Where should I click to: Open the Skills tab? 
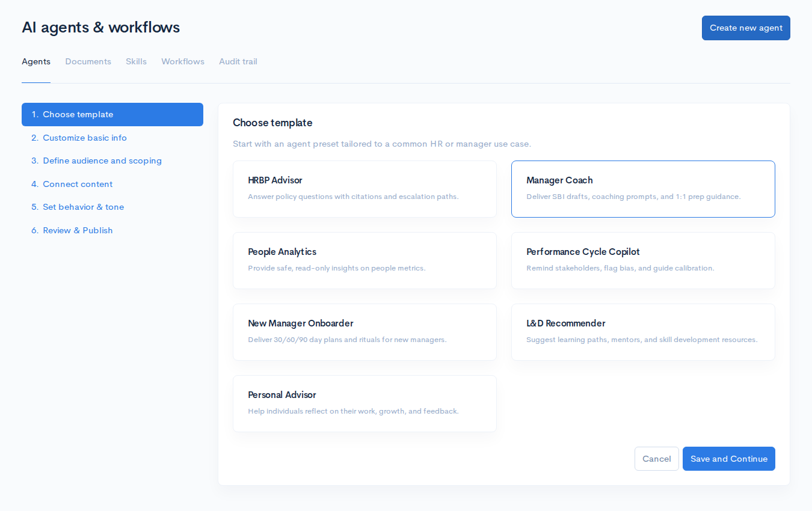pyautogui.click(x=136, y=61)
